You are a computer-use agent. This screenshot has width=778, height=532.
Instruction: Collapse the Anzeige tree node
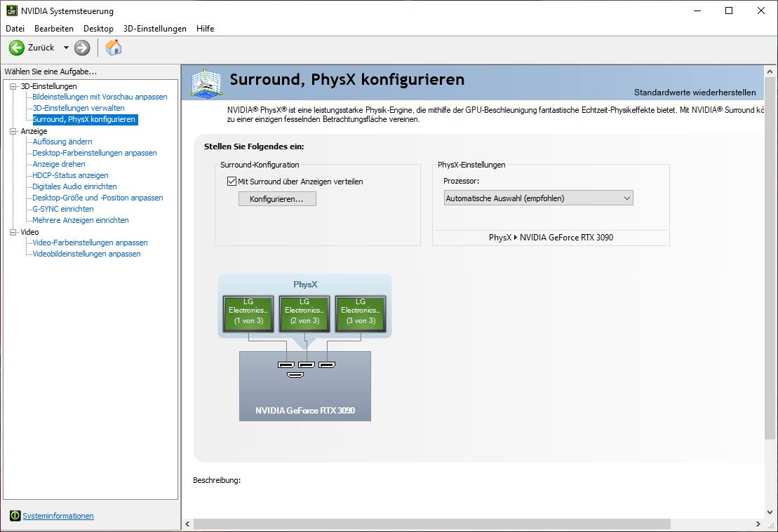tap(13, 131)
